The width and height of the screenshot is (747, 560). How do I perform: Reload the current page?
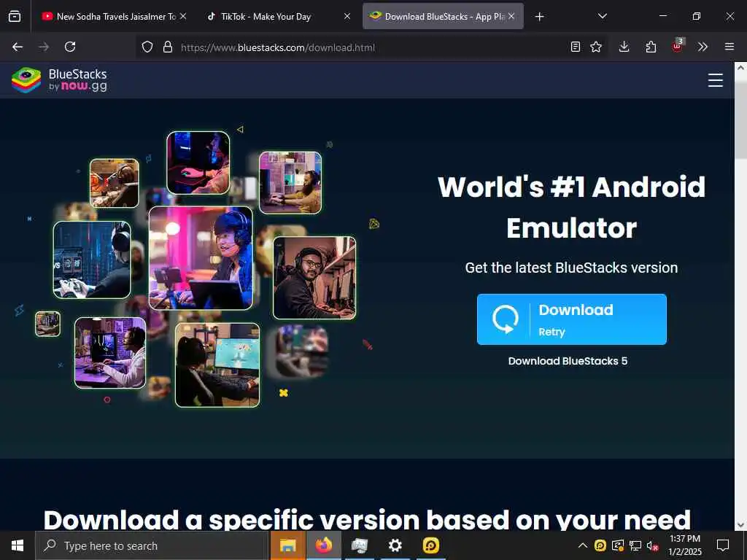pos(70,47)
